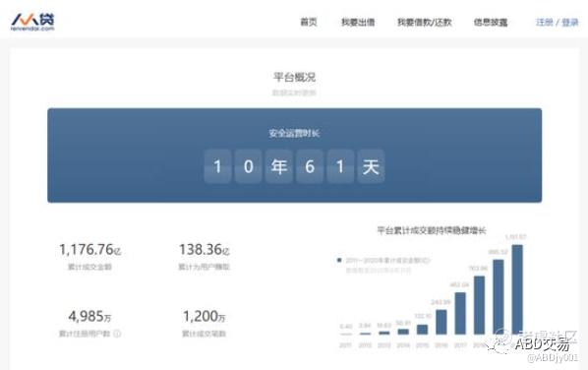
Task: Click the digit 0 counter tile
Action: (248, 166)
